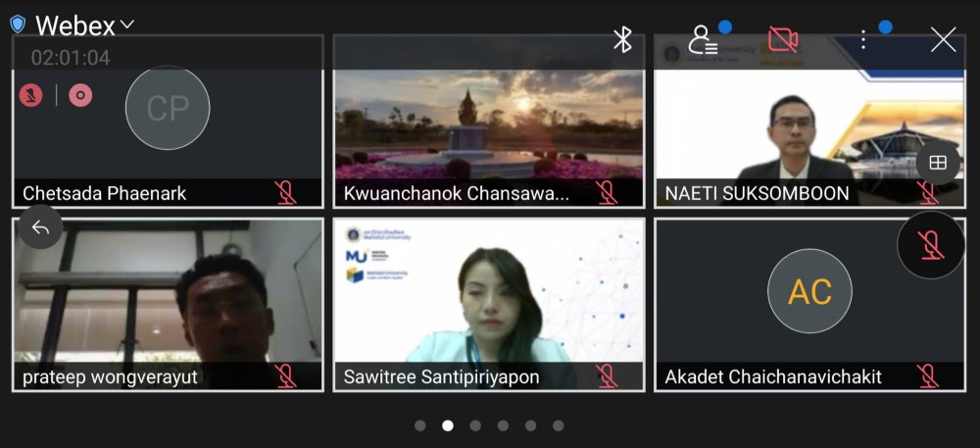Select Sawitree Santipiriyapon's video tile
Screen dimensions: 980x448
[x=488, y=304]
